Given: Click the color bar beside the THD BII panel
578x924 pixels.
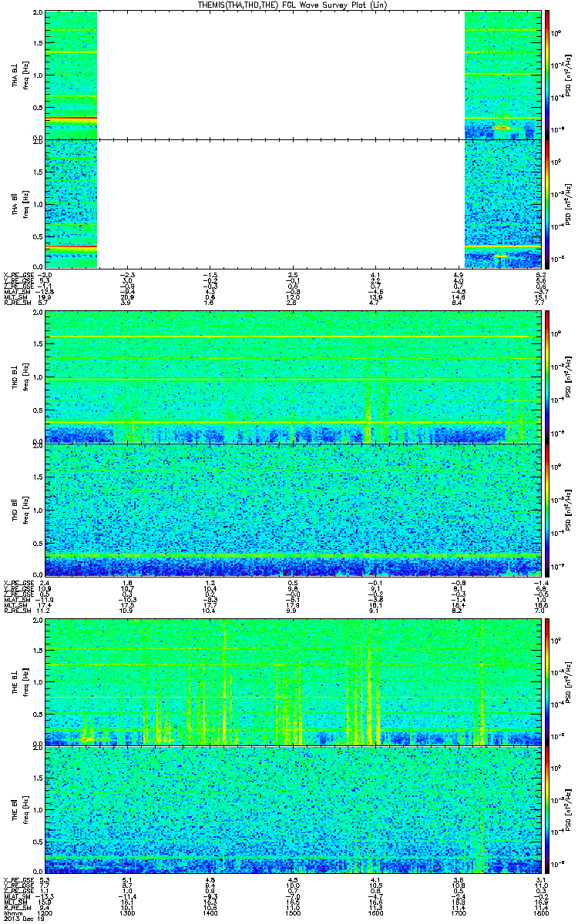Looking at the screenshot, I should click(547, 510).
